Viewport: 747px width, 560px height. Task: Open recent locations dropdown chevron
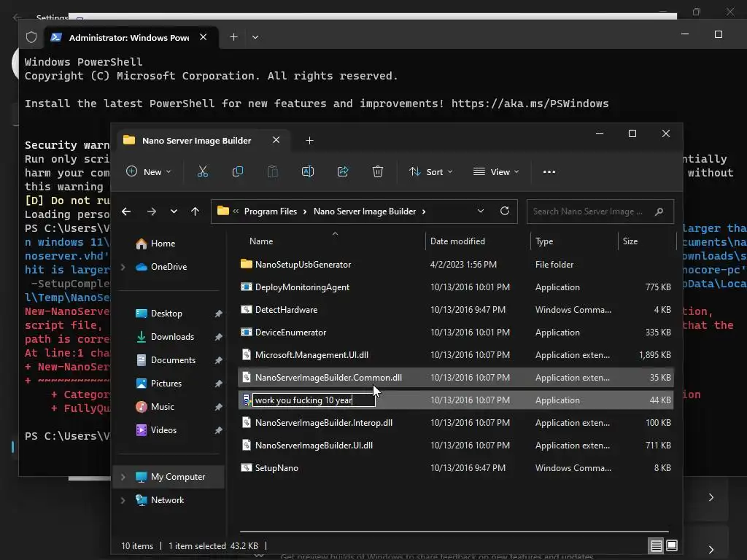174,211
